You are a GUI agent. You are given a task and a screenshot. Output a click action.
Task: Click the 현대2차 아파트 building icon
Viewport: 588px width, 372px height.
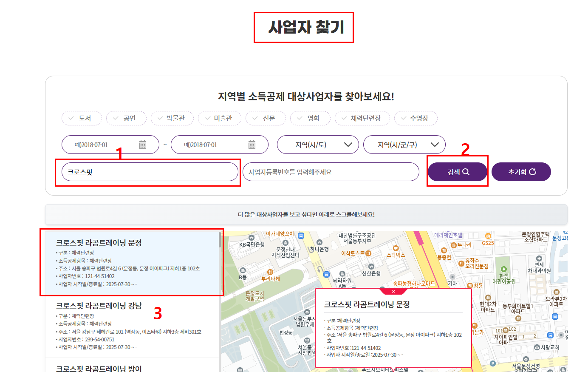[x=488, y=298]
